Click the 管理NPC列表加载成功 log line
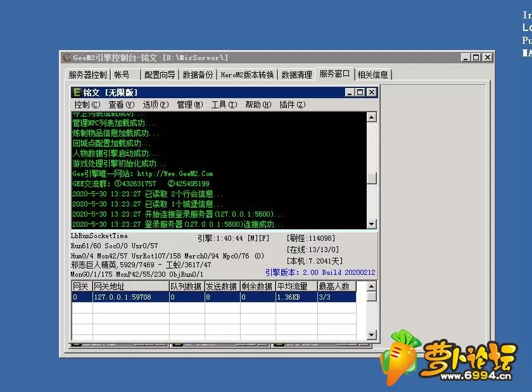This screenshot has height=392, width=532. coord(113,123)
